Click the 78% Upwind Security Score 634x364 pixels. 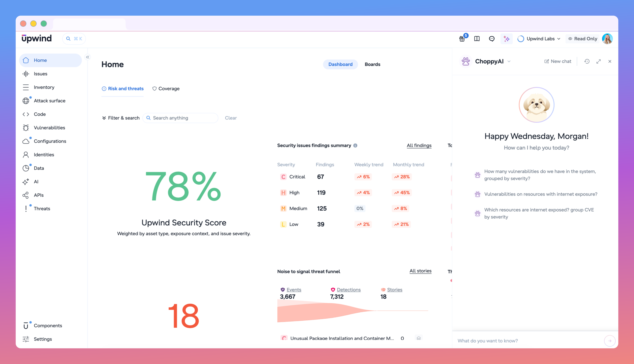184,186
